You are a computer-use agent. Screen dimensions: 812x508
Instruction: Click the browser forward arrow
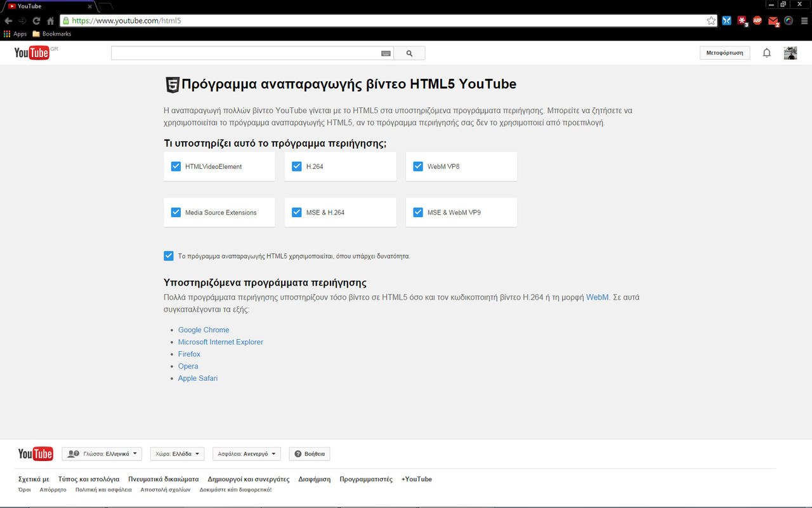(22, 20)
